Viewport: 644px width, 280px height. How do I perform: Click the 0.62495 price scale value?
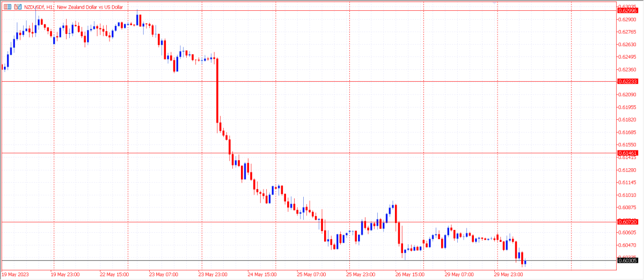pyautogui.click(x=627, y=57)
